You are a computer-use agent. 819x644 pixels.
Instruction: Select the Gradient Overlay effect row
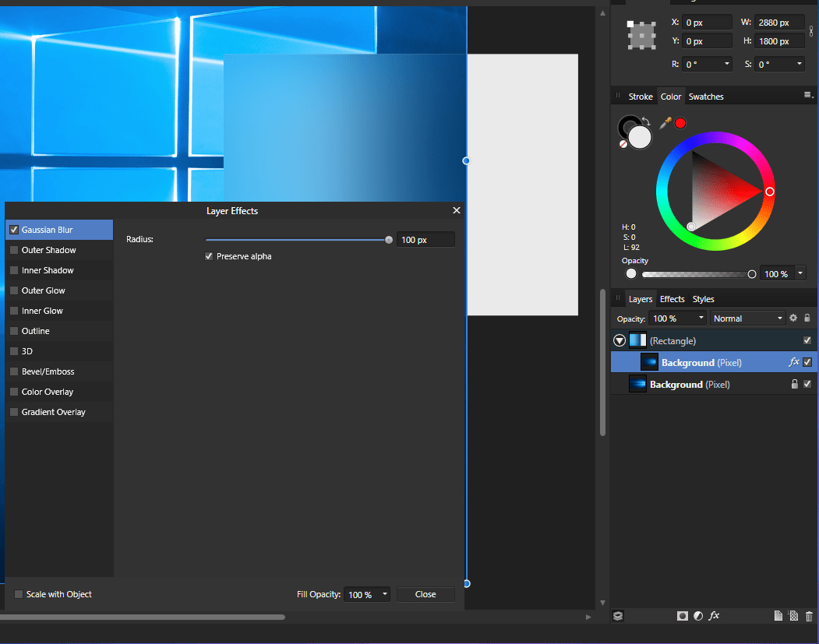pos(59,412)
